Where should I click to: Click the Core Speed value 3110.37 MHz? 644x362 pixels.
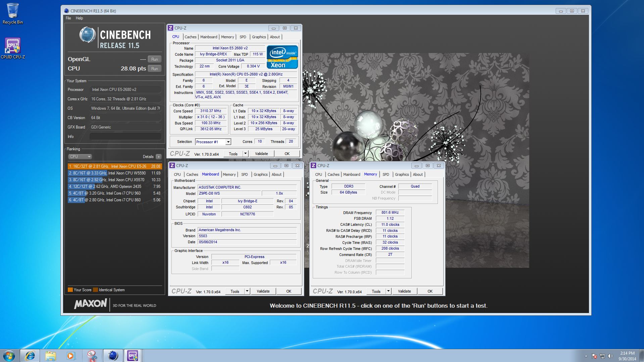tap(211, 111)
